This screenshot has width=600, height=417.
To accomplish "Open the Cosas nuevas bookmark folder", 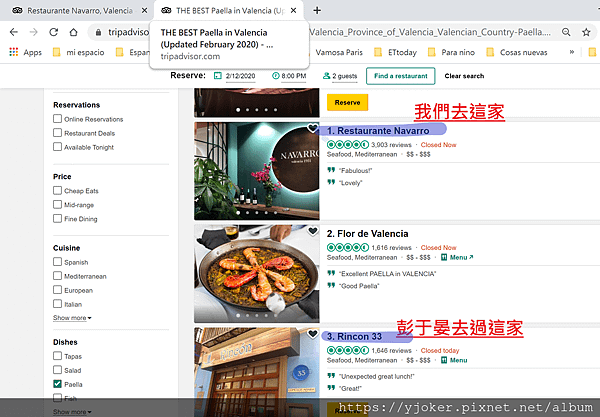I will coord(517,52).
